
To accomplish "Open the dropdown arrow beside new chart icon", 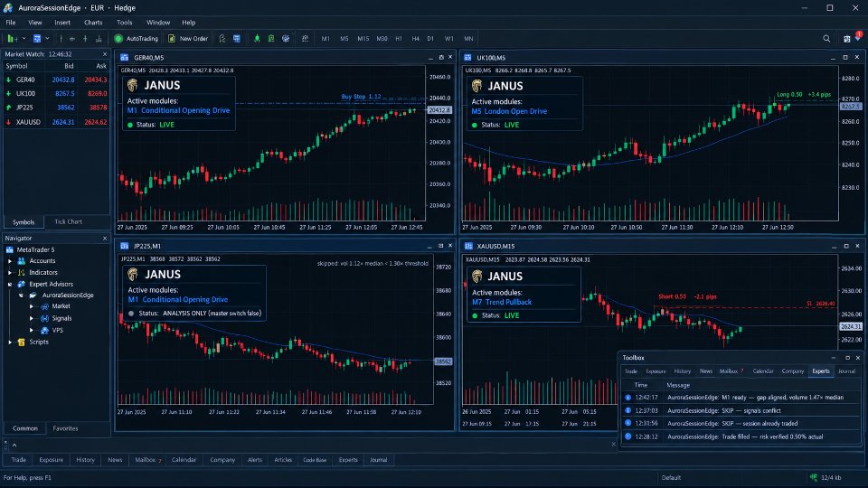I will (x=24, y=39).
